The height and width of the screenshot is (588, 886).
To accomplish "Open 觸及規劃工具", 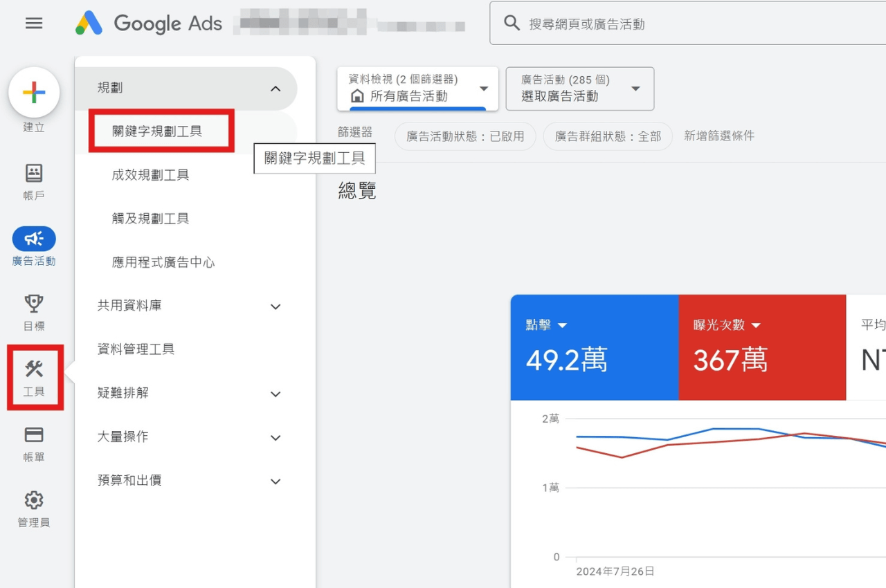I will point(150,219).
